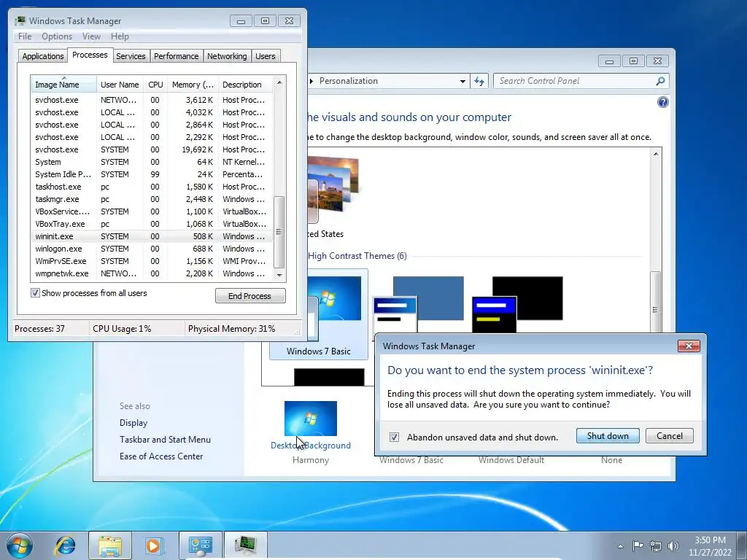Select the System Idle Process row

tap(152, 174)
